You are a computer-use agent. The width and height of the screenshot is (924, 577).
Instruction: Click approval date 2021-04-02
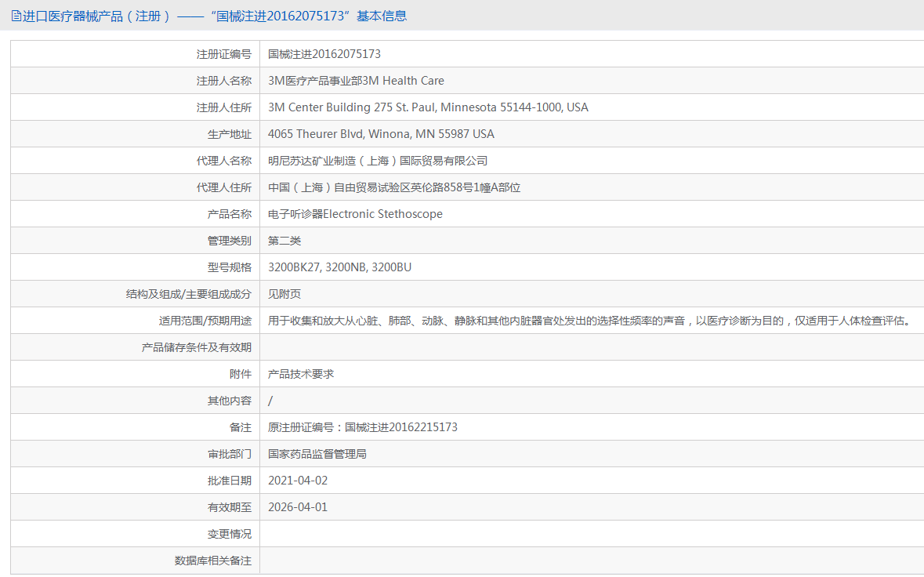(x=298, y=481)
